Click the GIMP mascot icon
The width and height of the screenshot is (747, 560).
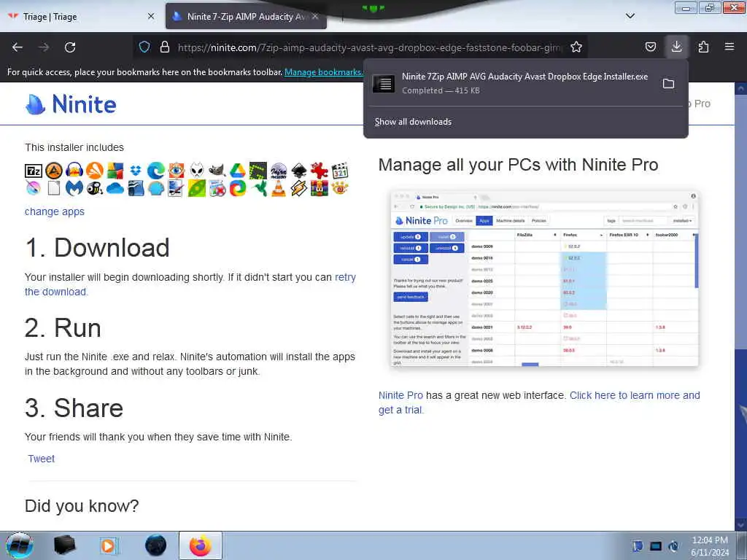(x=217, y=171)
